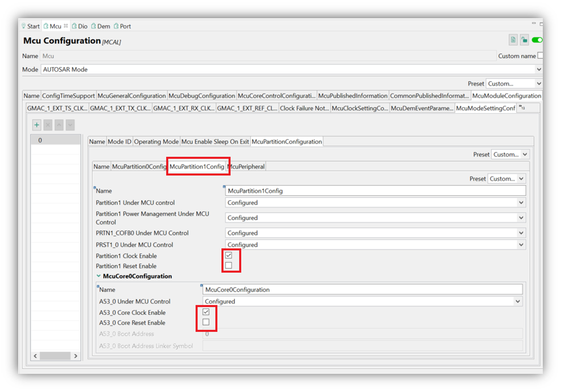561x392 pixels.
Task: Open Partition1 Under MCU control dropdown
Action: click(375, 203)
